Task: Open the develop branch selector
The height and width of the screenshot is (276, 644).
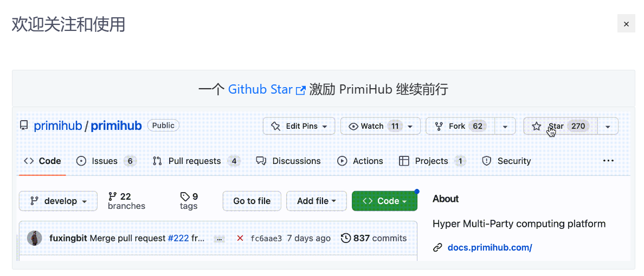Action: [x=58, y=201]
